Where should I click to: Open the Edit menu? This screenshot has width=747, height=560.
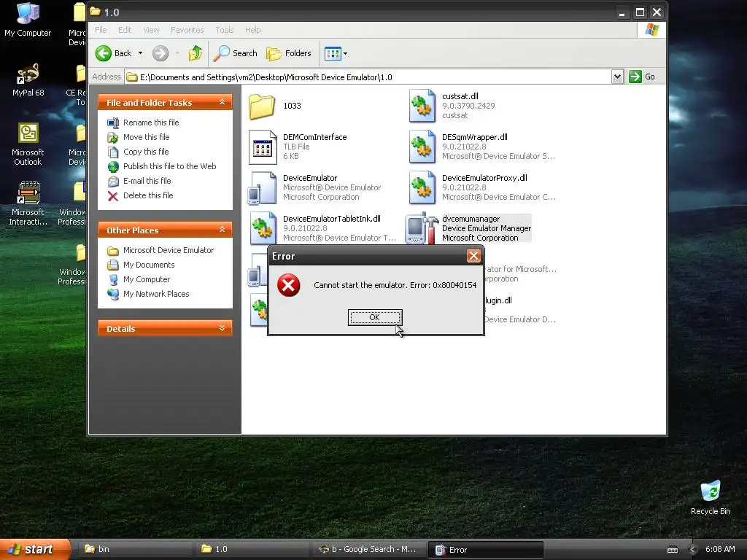coord(125,30)
